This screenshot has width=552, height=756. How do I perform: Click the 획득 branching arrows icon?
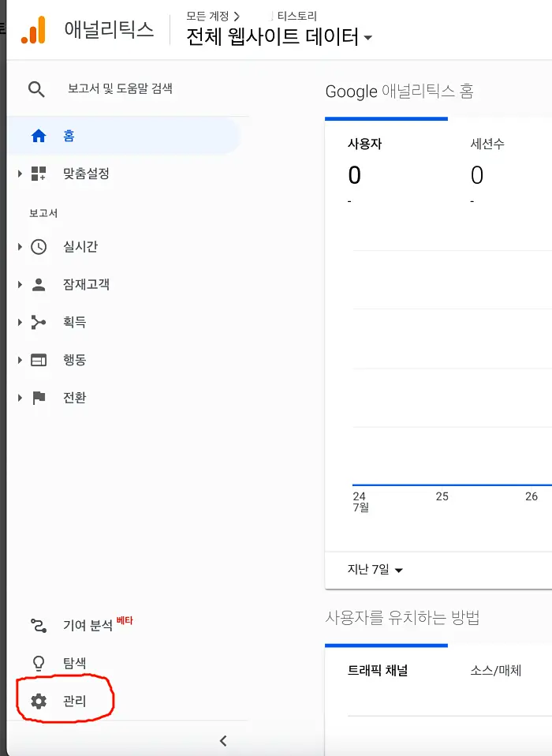(x=39, y=322)
